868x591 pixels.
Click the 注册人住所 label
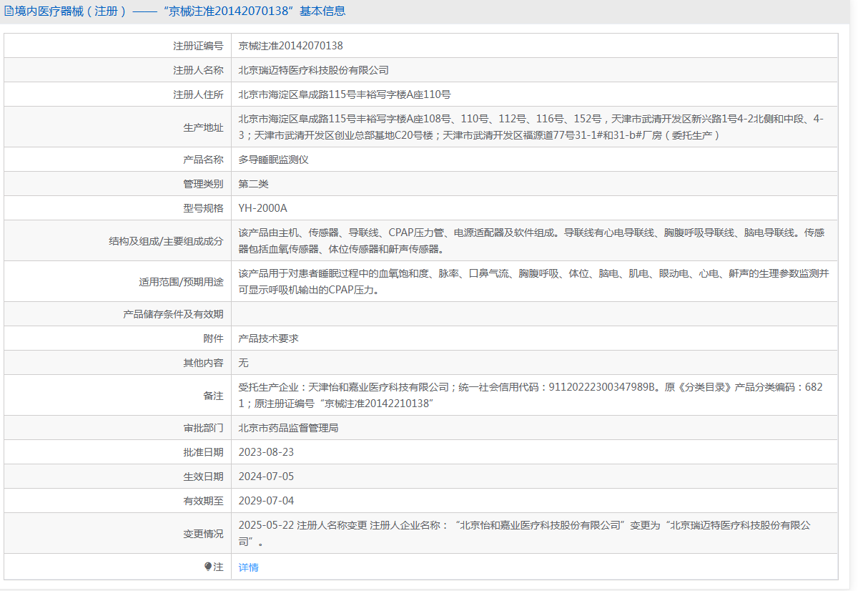pos(198,94)
